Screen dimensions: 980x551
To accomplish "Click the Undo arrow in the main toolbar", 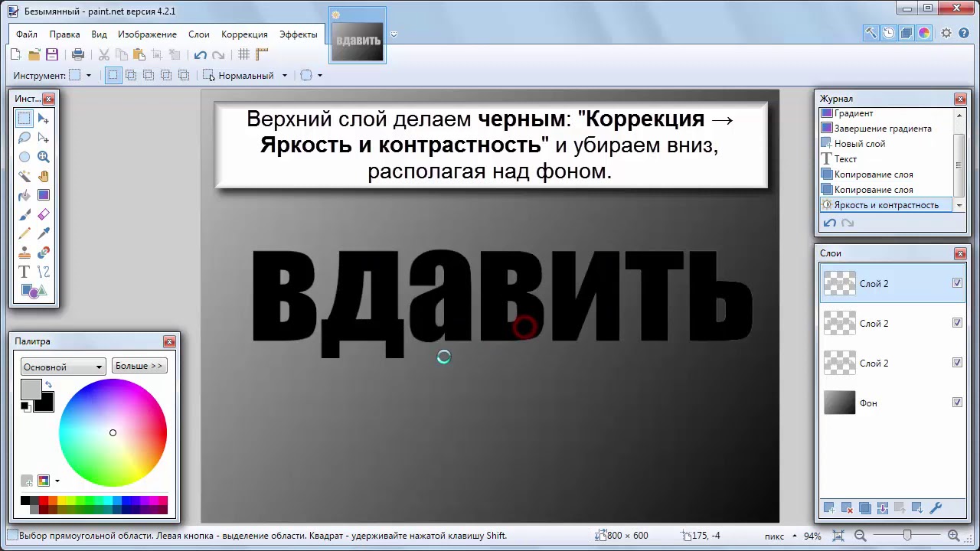I will point(201,54).
